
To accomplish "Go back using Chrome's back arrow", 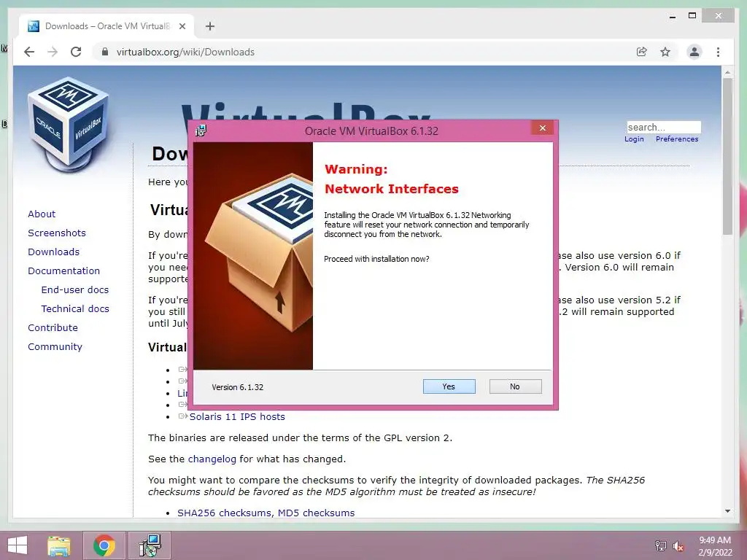I will click(29, 52).
